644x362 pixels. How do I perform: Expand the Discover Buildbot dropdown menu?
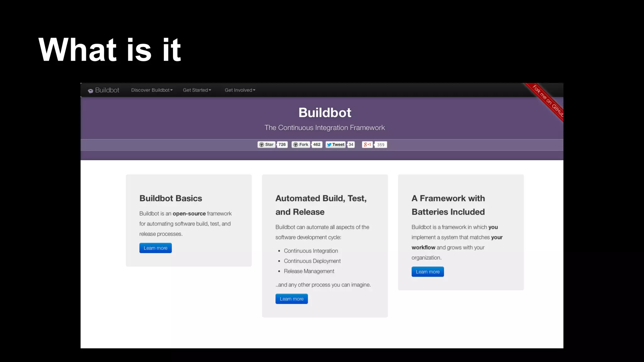point(152,90)
